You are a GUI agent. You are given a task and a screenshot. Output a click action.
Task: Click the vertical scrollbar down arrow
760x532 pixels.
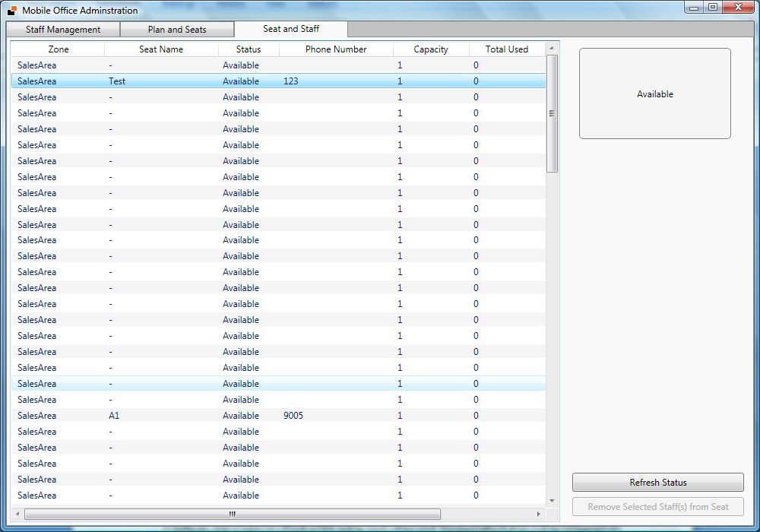[x=553, y=501]
